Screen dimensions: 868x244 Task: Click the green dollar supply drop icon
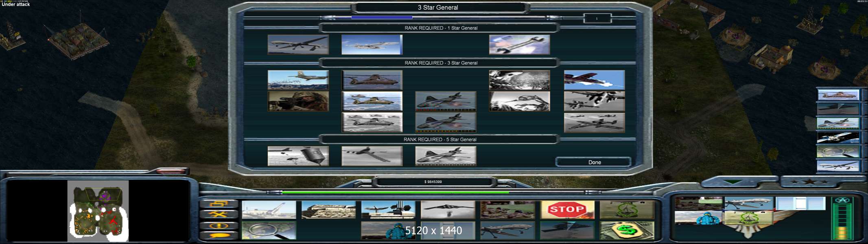(x=627, y=210)
